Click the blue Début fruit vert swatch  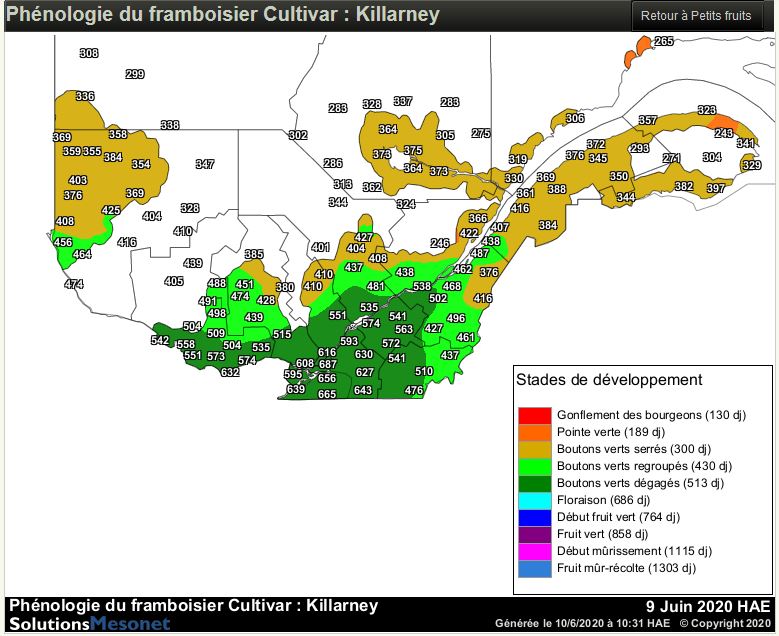click(535, 517)
